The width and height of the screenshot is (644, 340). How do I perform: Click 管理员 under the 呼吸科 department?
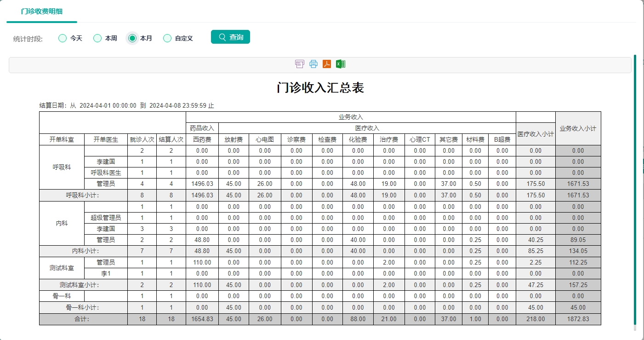105,184
